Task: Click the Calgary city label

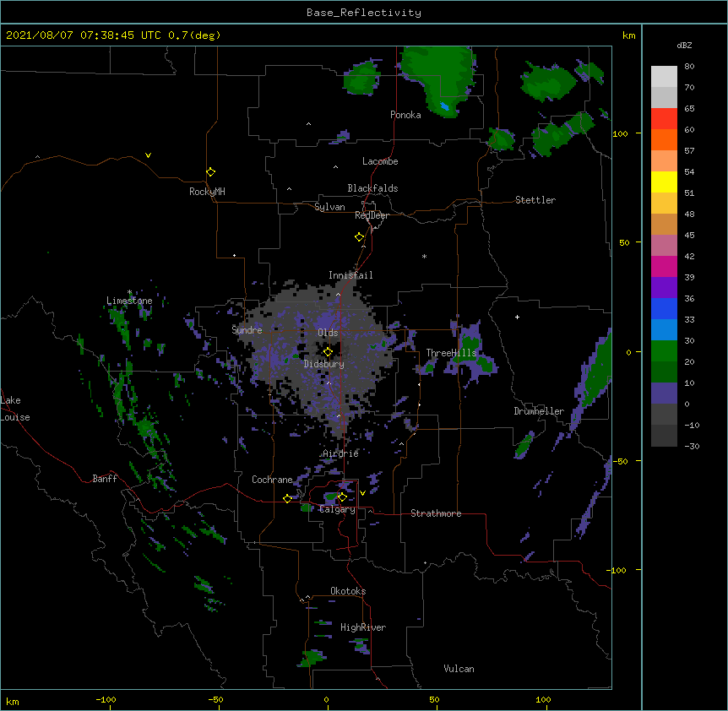Action: (x=338, y=509)
